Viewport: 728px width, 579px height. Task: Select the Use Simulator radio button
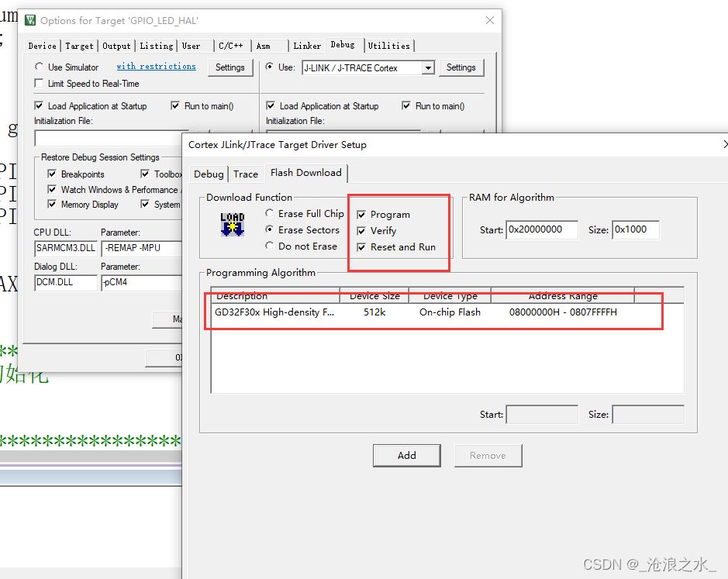coord(39,67)
